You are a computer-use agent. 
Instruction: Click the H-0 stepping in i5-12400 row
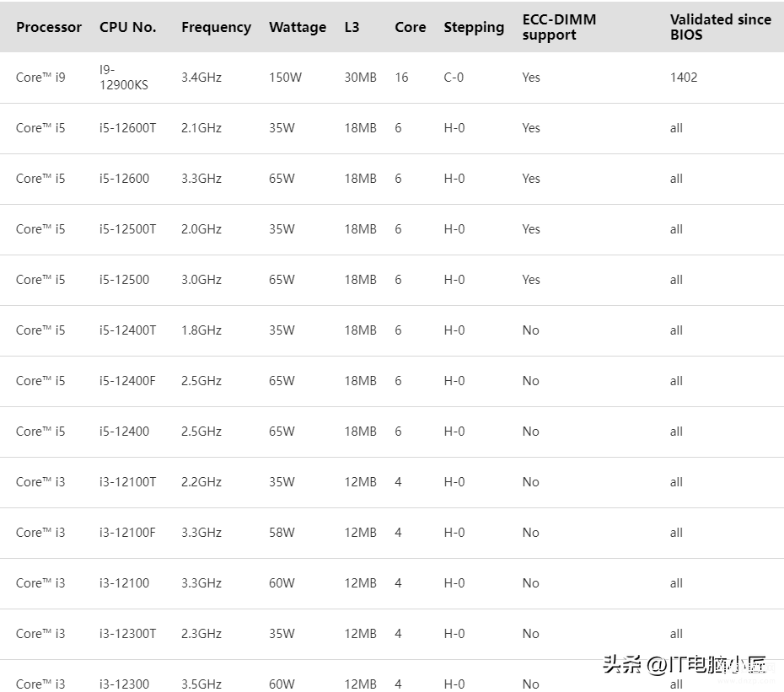[x=454, y=431]
